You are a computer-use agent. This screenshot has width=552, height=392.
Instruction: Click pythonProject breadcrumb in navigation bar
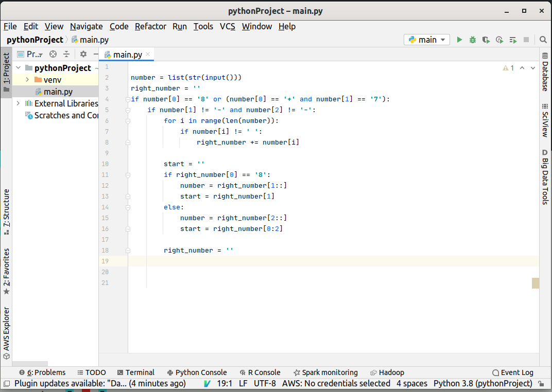[35, 40]
